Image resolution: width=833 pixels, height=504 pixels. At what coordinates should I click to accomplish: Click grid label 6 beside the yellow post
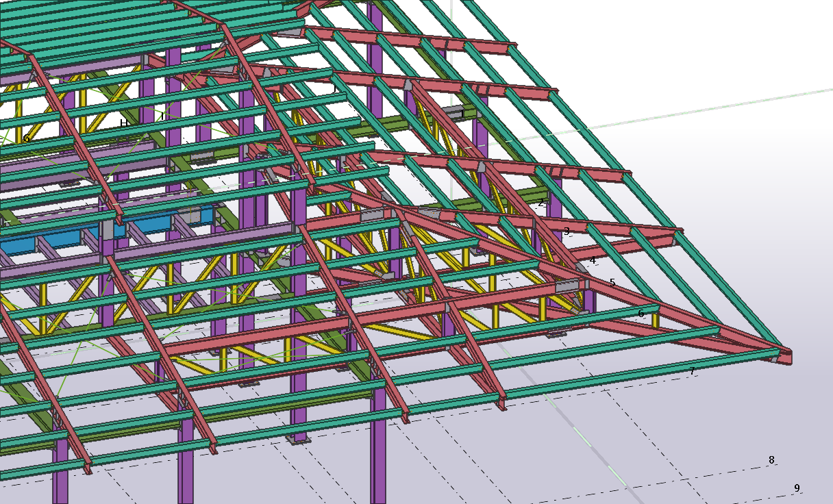click(x=641, y=314)
